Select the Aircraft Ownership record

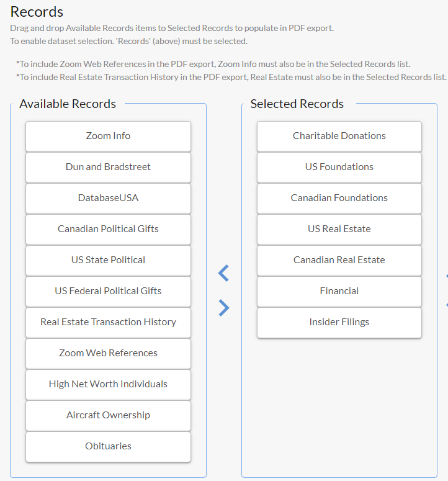click(108, 415)
